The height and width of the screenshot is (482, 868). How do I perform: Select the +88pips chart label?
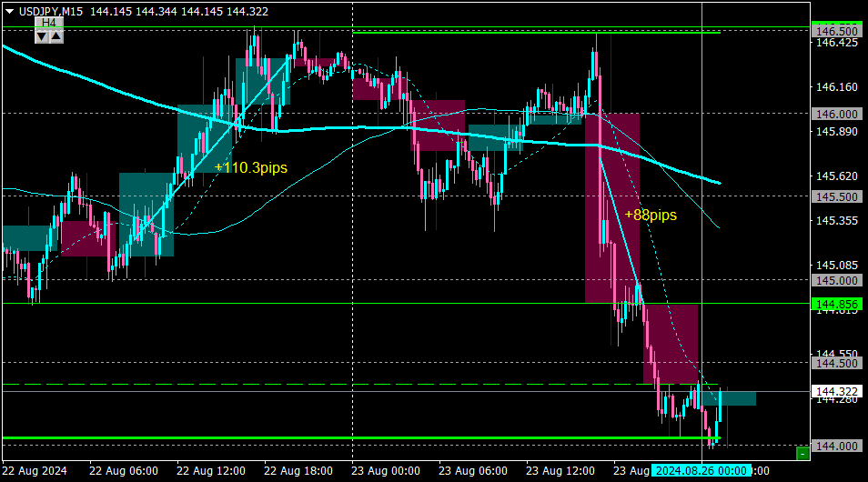point(651,215)
